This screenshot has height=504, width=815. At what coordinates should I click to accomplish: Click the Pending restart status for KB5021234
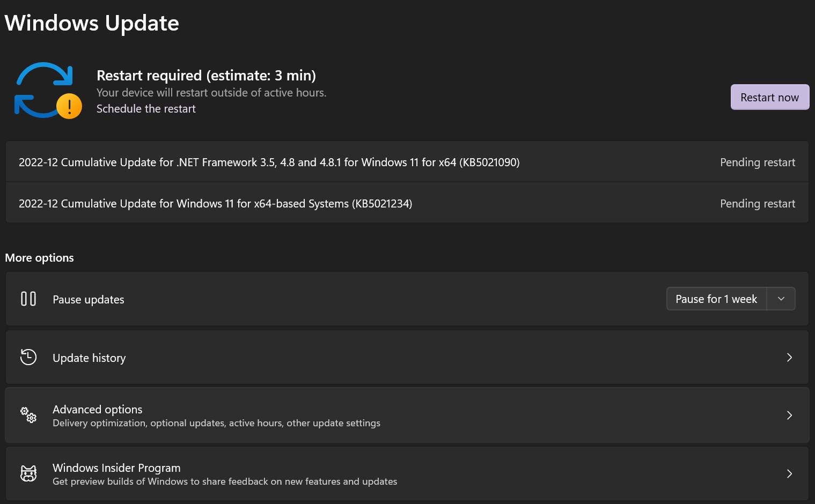(x=758, y=203)
